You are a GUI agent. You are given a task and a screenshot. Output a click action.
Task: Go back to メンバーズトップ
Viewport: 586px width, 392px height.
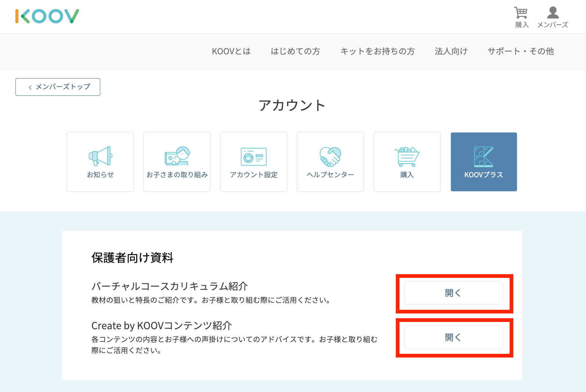tap(58, 87)
